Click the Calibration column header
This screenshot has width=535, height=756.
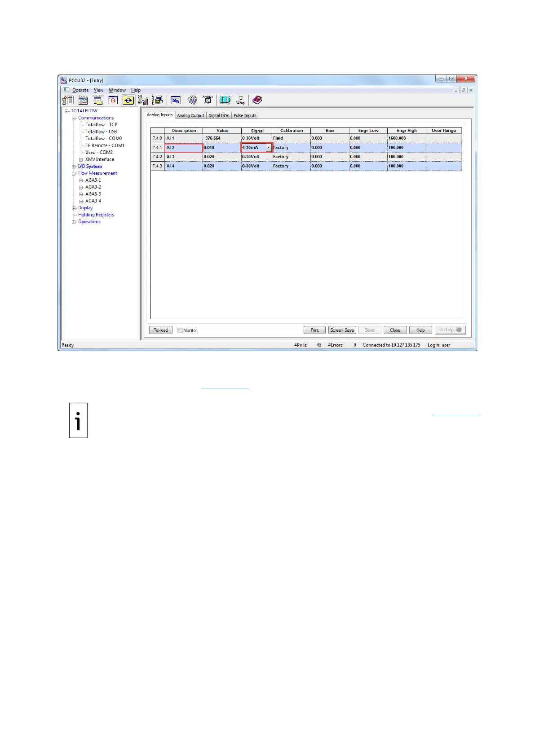tap(292, 131)
